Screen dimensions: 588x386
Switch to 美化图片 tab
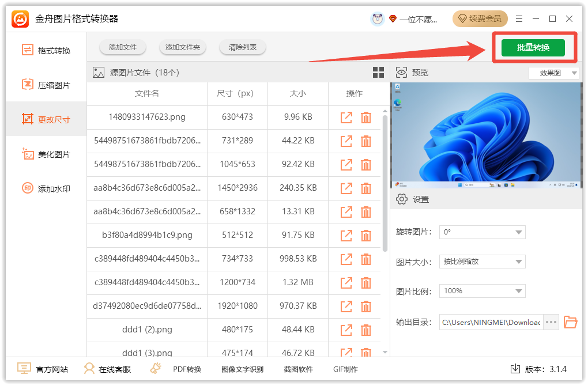pyautogui.click(x=46, y=154)
